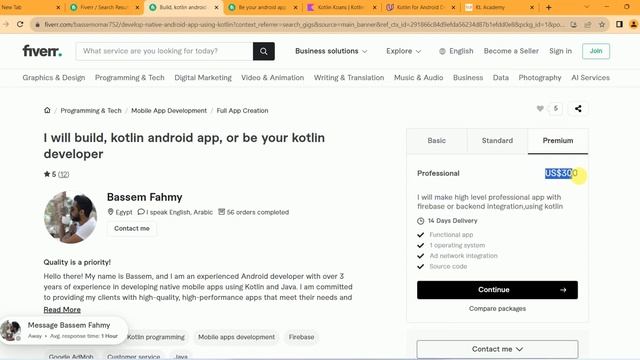Viewport: 640px width, 360px height.
Task: Open Video & Animation category
Action: pos(273,78)
